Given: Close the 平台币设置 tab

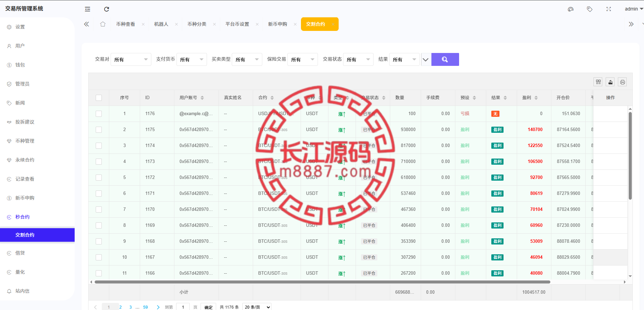Looking at the screenshot, I should 257,24.
